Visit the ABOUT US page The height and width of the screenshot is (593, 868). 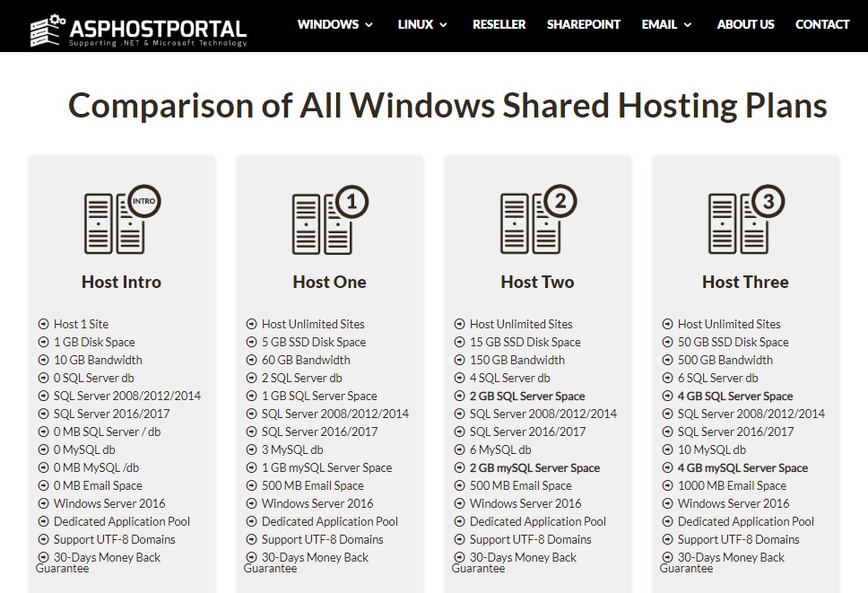point(745,24)
